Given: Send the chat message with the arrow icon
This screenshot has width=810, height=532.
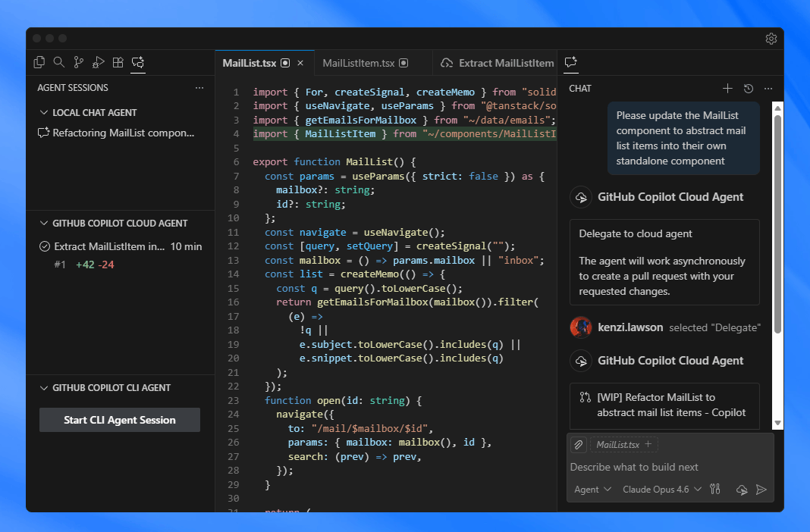Looking at the screenshot, I should tap(762, 490).
